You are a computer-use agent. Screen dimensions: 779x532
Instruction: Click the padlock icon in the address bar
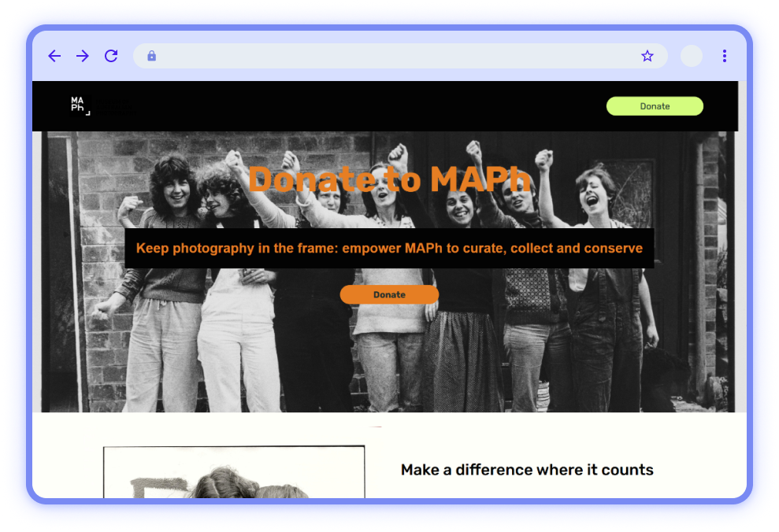click(151, 56)
